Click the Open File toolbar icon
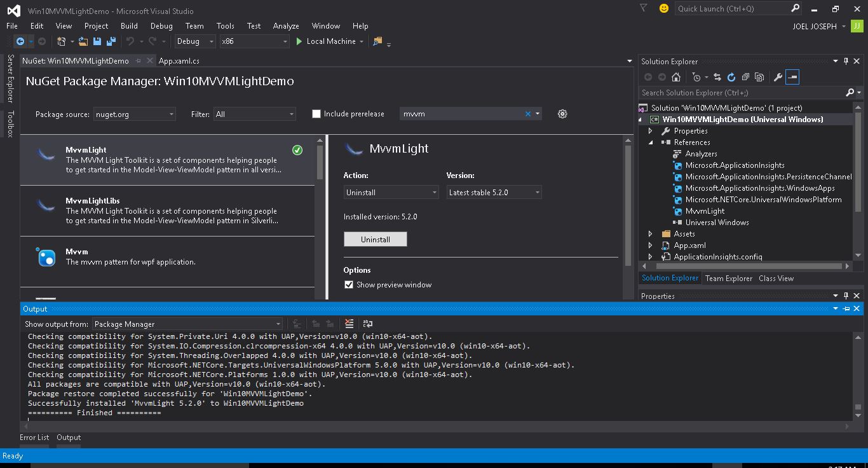The image size is (868, 468). (x=83, y=41)
